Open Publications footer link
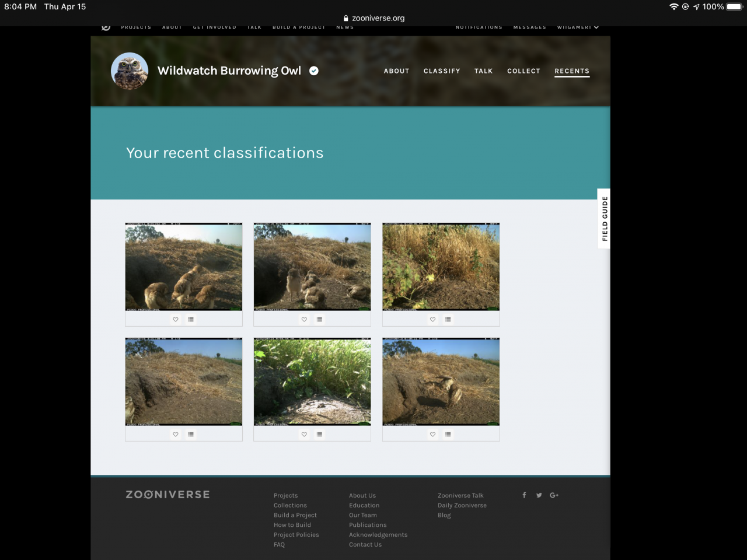 [x=368, y=525]
